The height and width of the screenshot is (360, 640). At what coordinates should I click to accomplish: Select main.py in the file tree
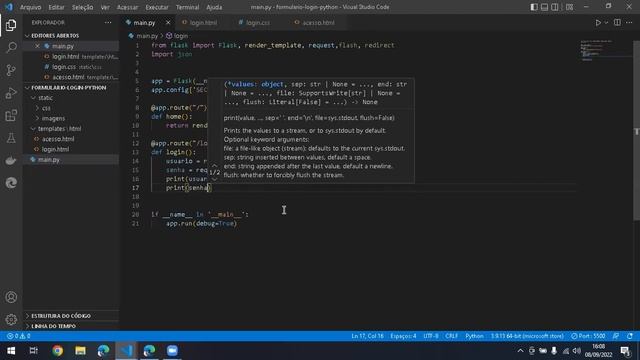pos(71,160)
